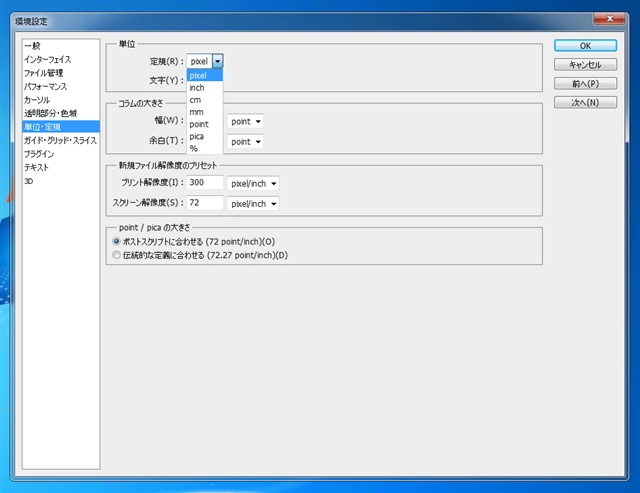Select the % option in the dropdown

pos(204,149)
